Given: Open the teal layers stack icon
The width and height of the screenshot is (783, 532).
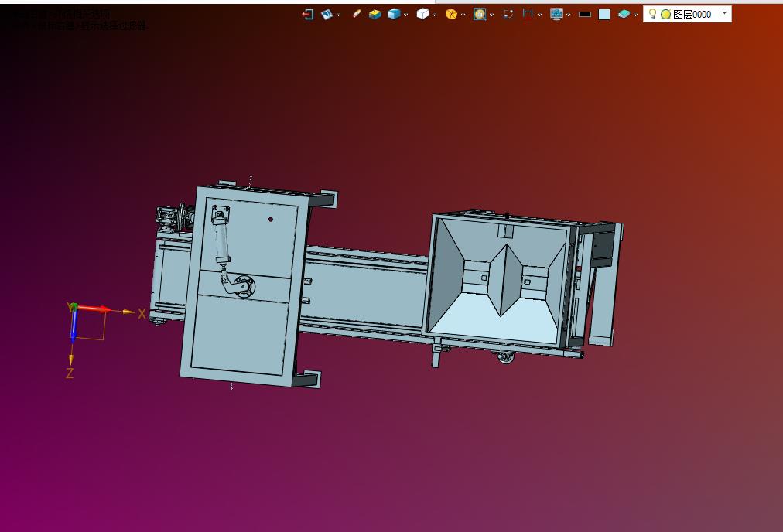Looking at the screenshot, I should point(624,14).
